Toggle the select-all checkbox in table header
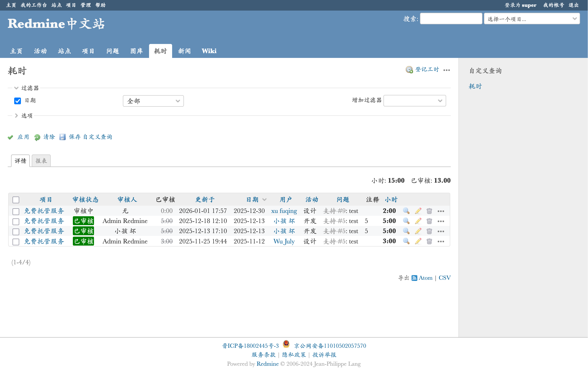Screen dimensions: 588x371 point(16,200)
